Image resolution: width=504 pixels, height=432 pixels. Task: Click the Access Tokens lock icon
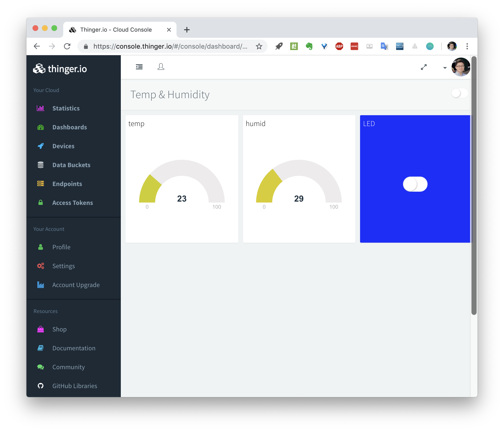tap(40, 203)
